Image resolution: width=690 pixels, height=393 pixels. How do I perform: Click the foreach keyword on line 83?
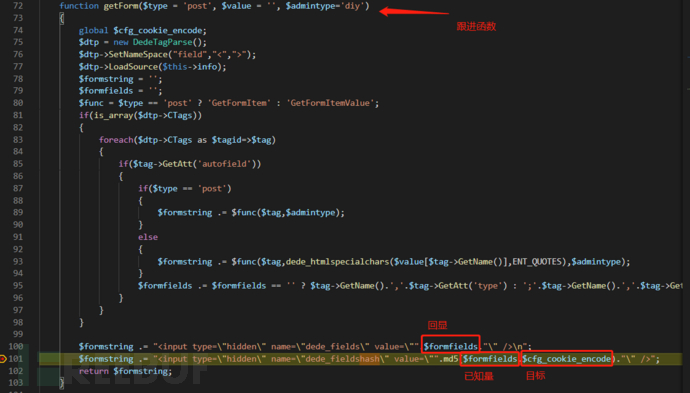tap(116, 140)
